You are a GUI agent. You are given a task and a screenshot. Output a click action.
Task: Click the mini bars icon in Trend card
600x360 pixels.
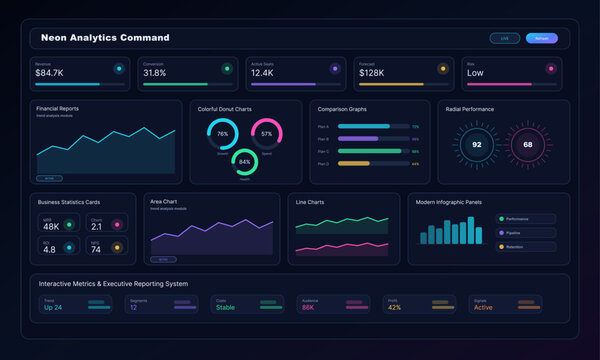pos(99,305)
